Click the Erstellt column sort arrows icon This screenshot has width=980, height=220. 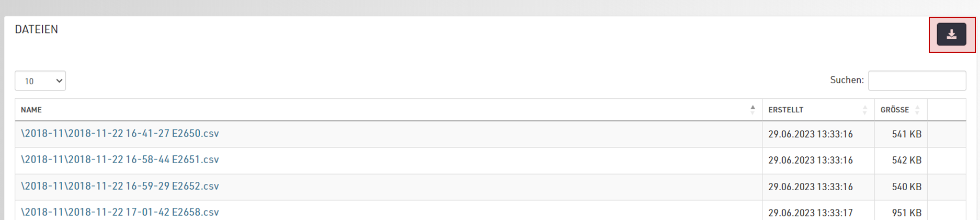tap(865, 110)
